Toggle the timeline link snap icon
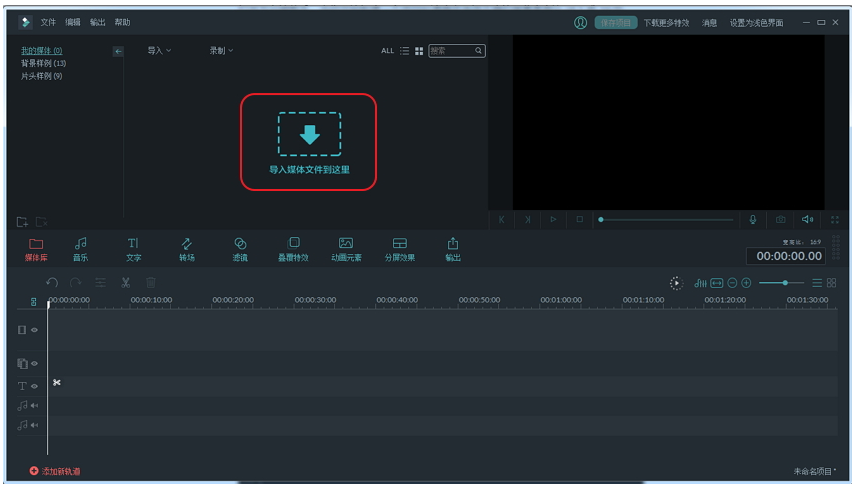 tap(33, 302)
